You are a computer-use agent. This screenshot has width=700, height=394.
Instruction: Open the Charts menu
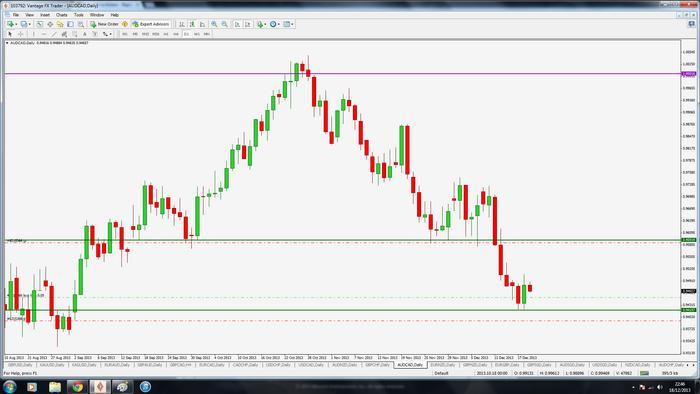(x=62, y=15)
